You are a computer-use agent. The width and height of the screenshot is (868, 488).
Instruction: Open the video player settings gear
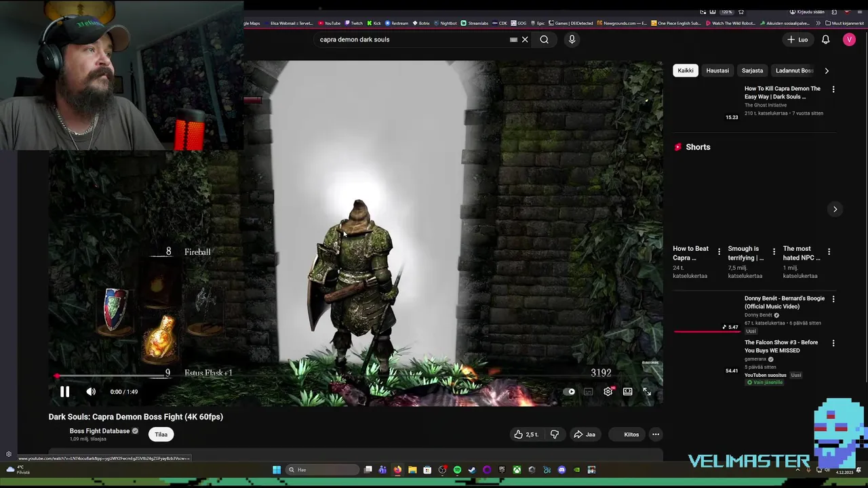click(608, 392)
